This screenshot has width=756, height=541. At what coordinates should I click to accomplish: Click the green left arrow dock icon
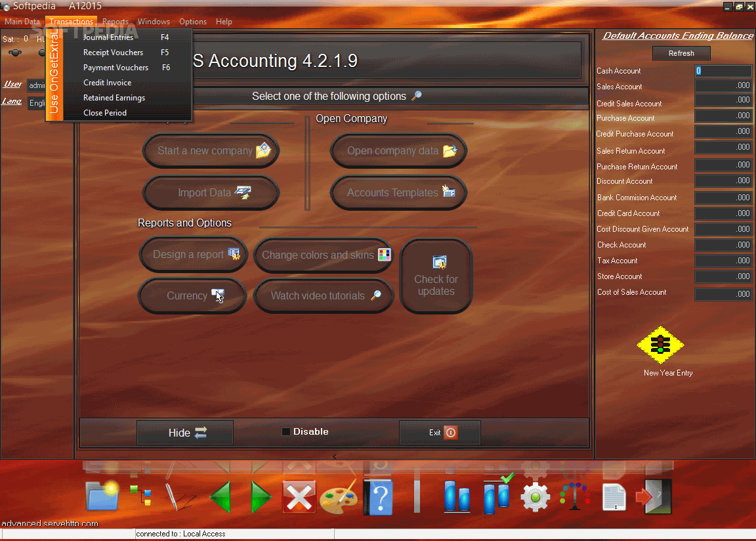click(x=220, y=496)
